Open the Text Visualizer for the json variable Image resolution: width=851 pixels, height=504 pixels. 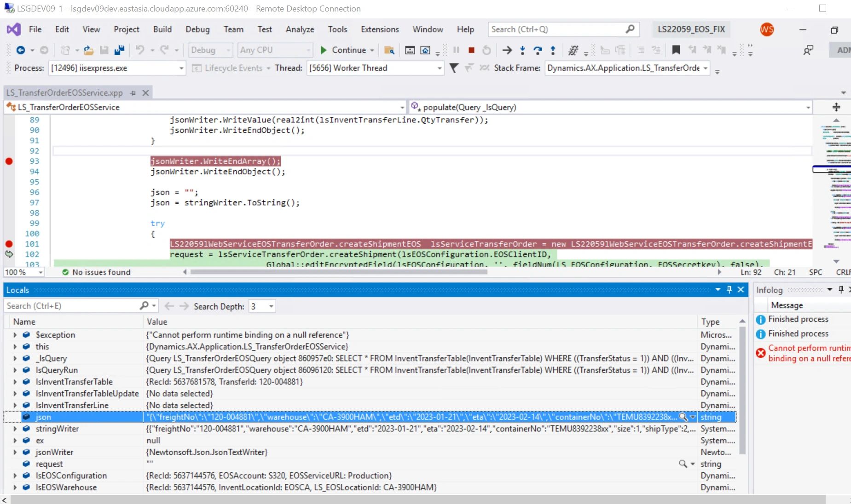(x=683, y=417)
